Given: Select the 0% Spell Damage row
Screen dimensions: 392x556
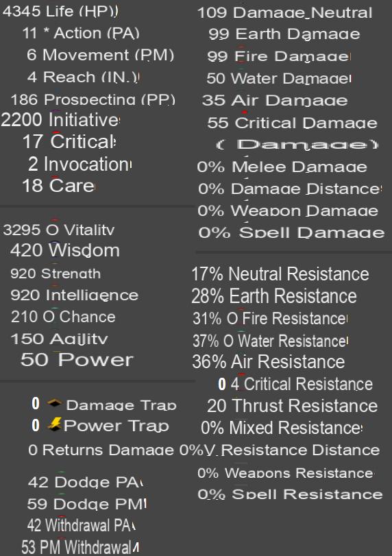Looking at the screenshot, I should pos(291,232).
